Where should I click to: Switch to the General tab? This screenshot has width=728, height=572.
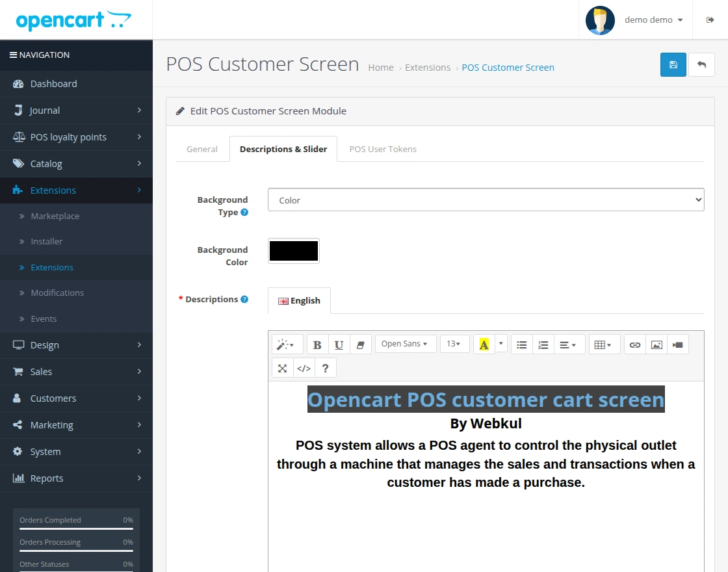click(x=202, y=149)
